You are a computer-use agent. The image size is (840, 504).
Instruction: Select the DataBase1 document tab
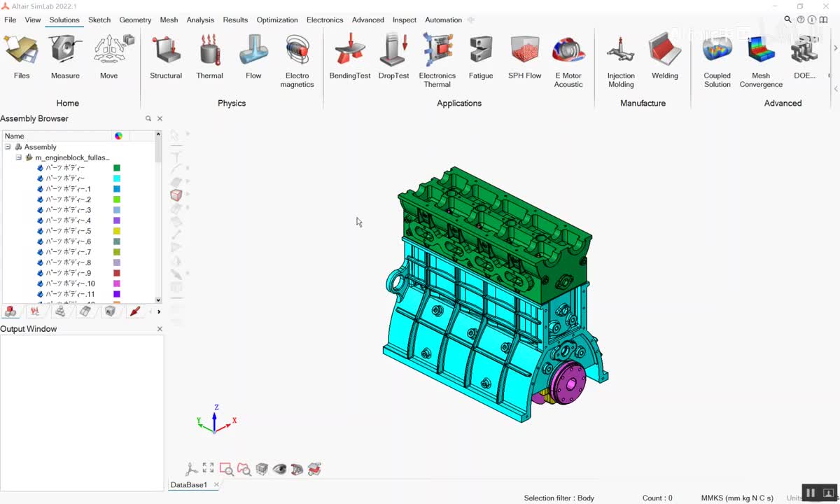tap(189, 484)
